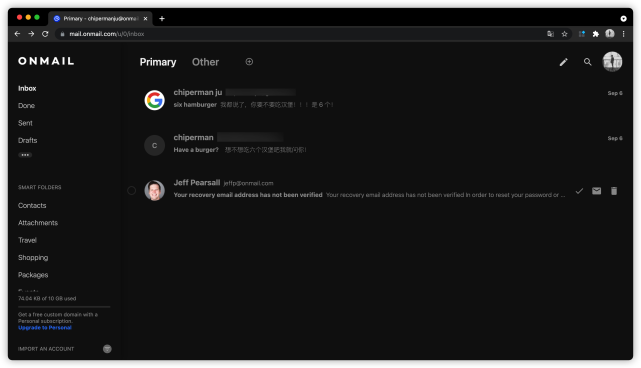Open the Contacts smart folder
The height and width of the screenshot is (368, 641).
point(32,206)
